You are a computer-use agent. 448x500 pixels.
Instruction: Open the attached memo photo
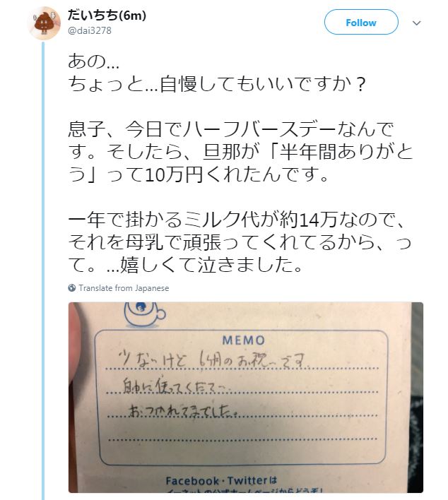[246, 398]
